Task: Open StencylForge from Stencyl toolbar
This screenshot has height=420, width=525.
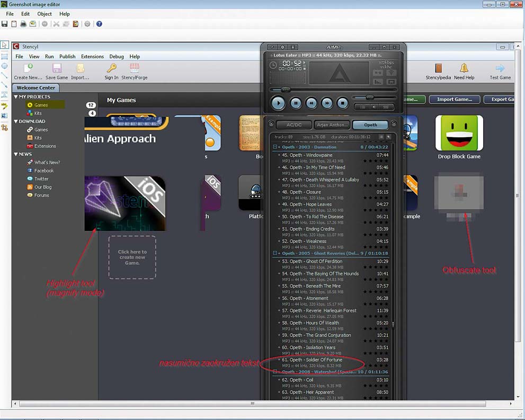Action: [x=134, y=72]
